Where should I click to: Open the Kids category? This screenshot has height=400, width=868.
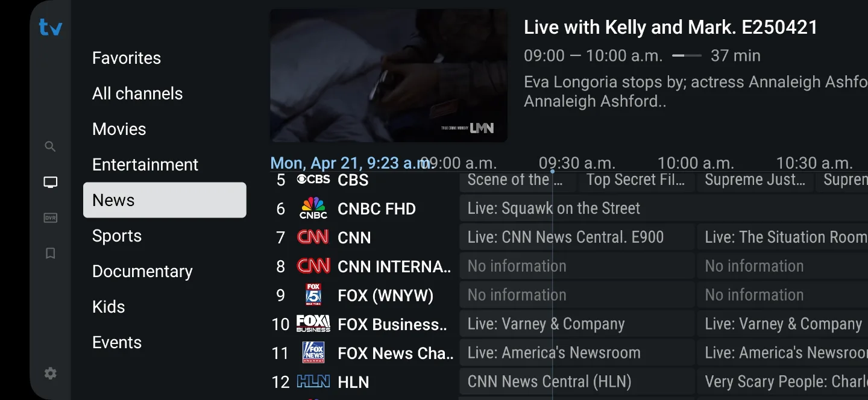point(108,307)
